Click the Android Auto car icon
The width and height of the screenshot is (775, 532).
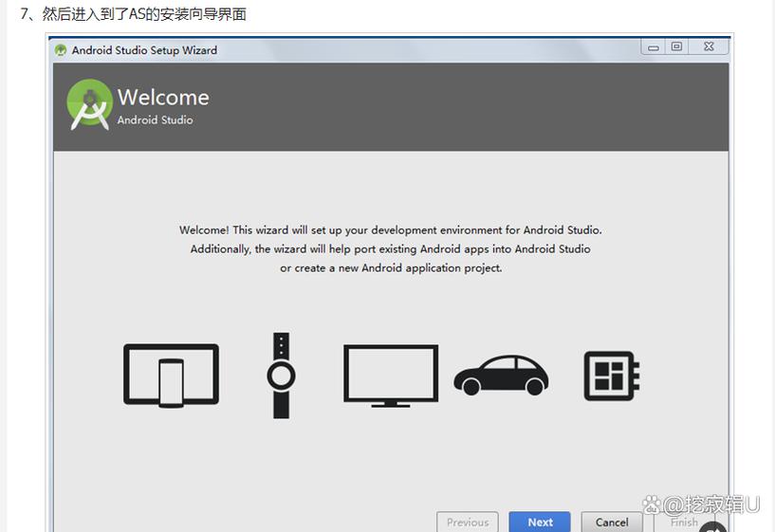501,375
